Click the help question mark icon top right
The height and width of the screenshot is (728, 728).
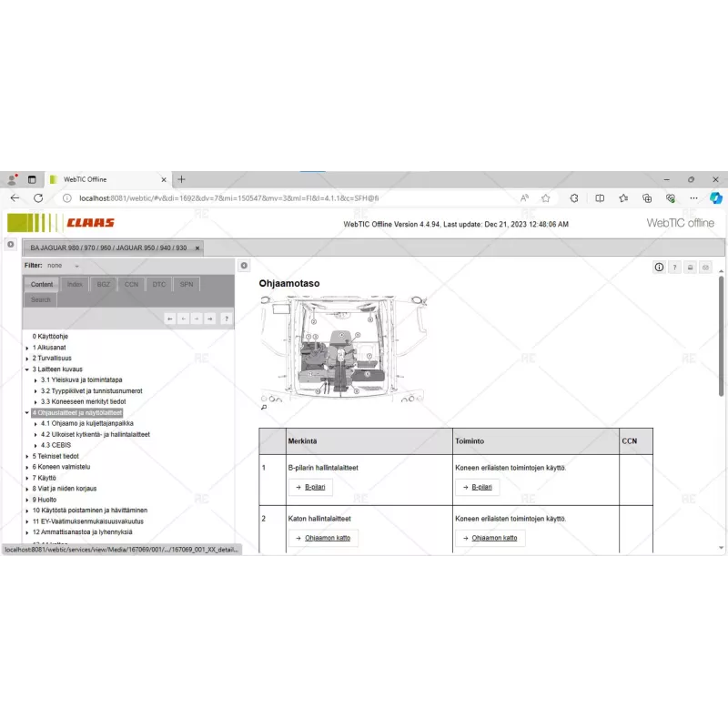pyautogui.click(x=674, y=267)
